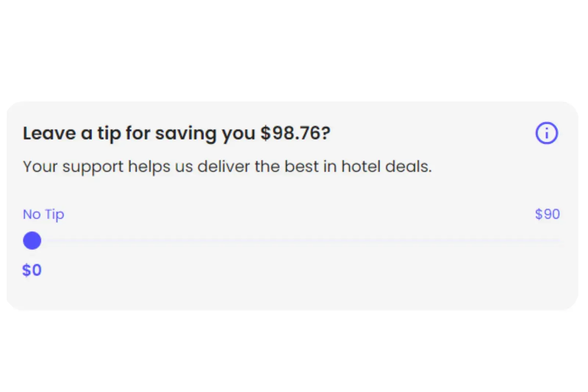Click the current $0 tip amount
The height and width of the screenshot is (392, 588).
point(32,270)
